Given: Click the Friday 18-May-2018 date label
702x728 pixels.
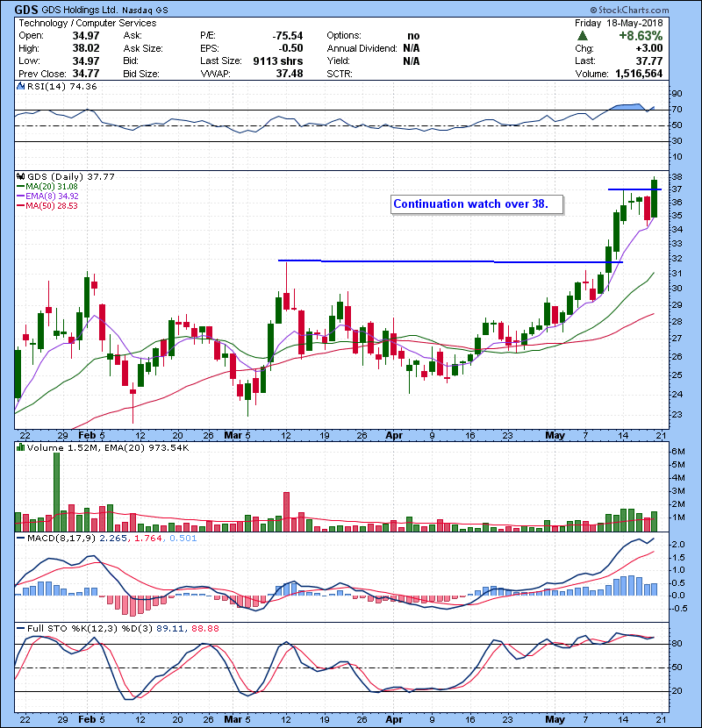Looking at the screenshot, I should coord(619,23).
